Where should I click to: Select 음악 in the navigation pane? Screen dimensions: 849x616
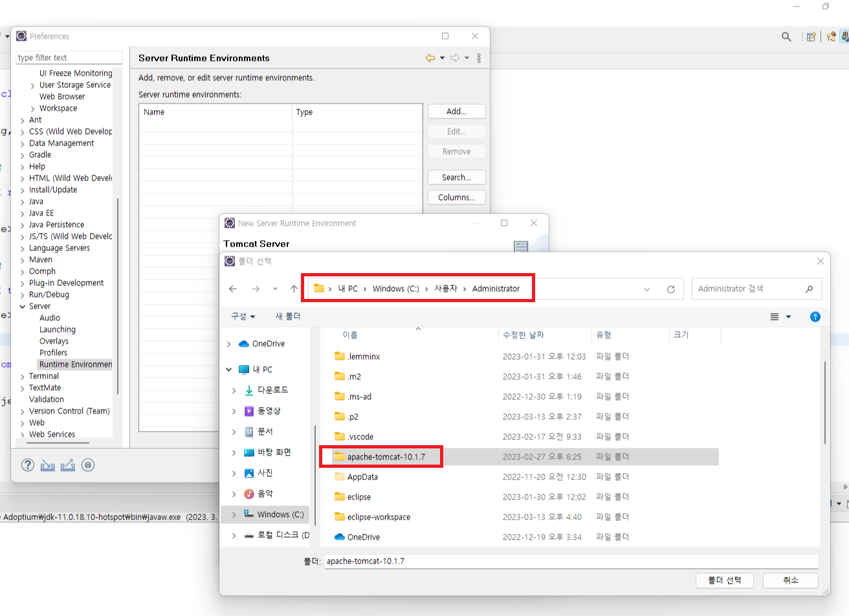pos(265,494)
